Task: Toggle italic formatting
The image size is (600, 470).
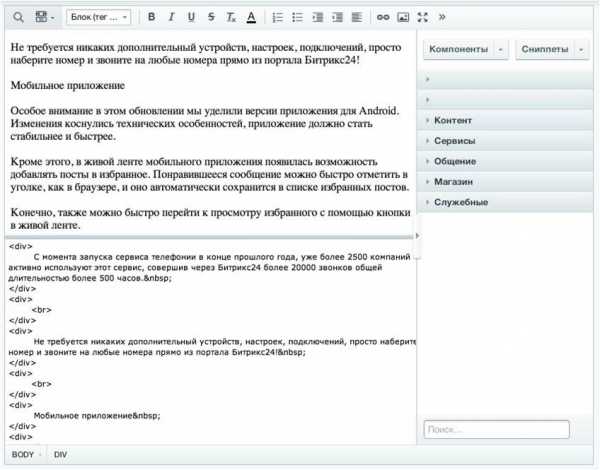Action: (x=171, y=17)
